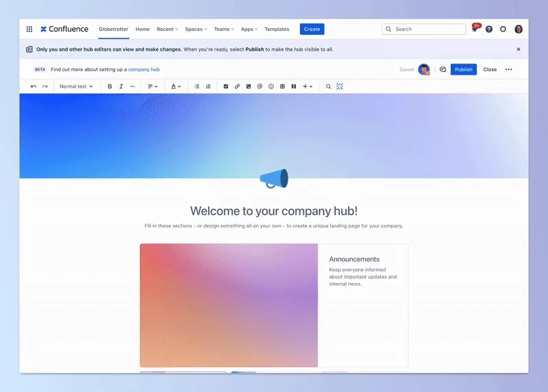Undo the last edit
The height and width of the screenshot is (392, 548).
tap(34, 86)
